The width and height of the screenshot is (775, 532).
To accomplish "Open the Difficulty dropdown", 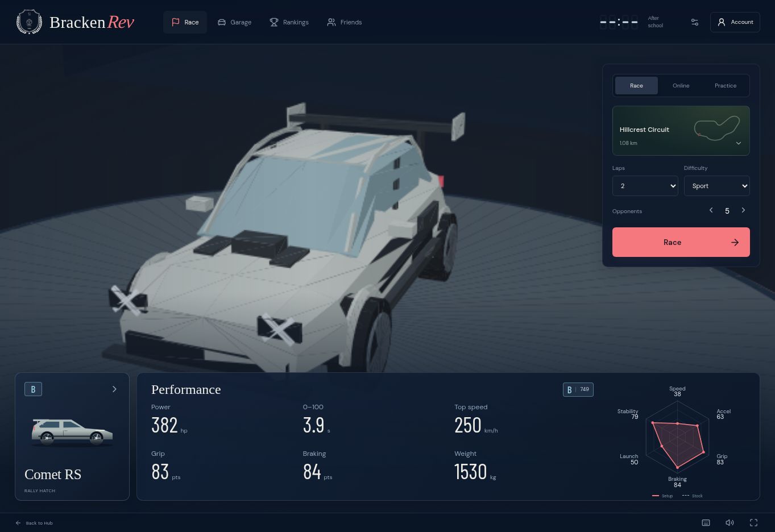I will pos(716,186).
